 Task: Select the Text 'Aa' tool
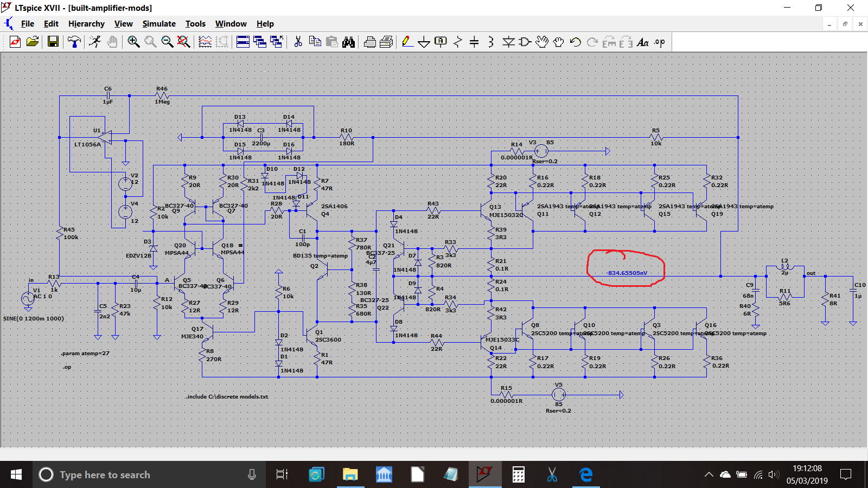click(x=643, y=42)
